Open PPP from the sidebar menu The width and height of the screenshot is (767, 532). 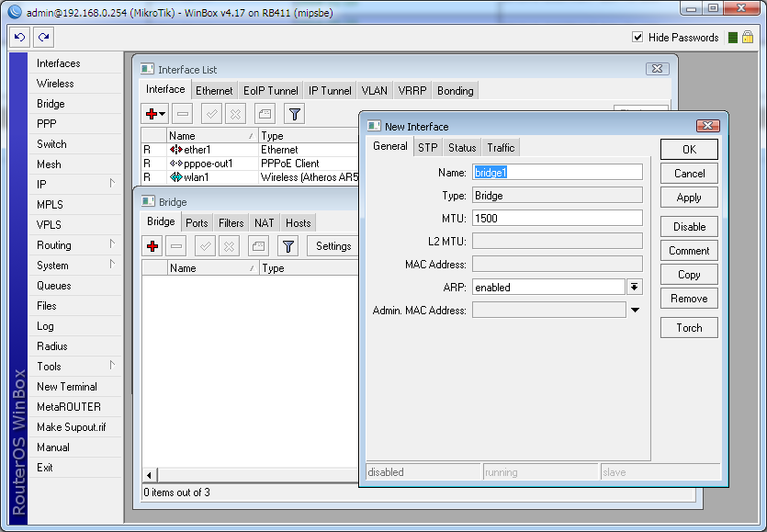pos(76,124)
